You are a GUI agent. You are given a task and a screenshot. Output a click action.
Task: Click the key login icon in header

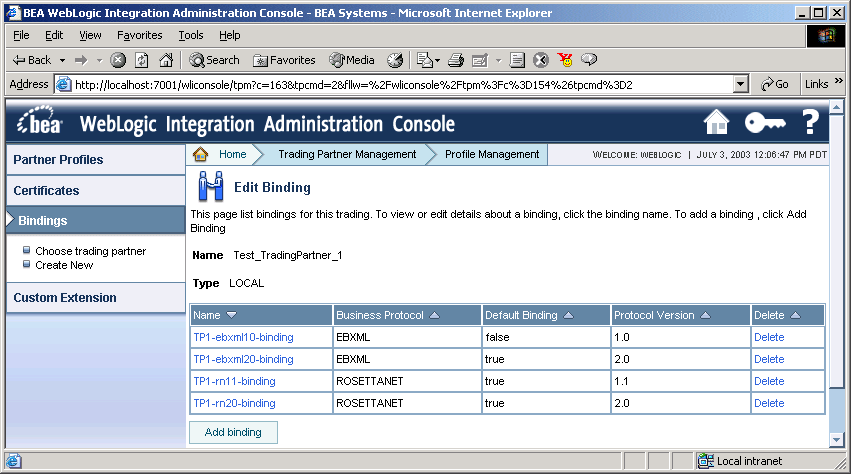765,123
